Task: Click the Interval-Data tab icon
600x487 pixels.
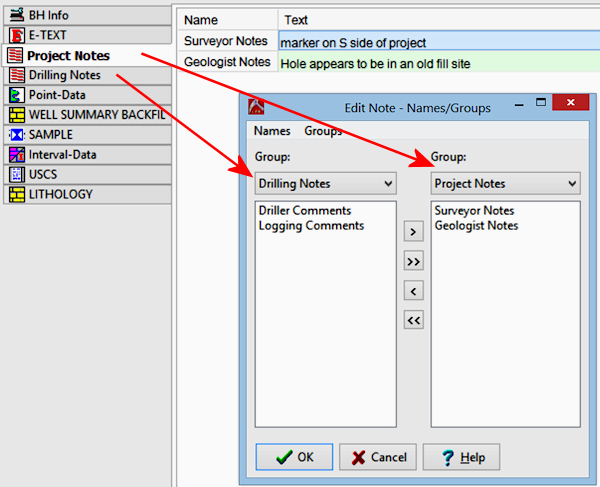Action: [x=16, y=155]
